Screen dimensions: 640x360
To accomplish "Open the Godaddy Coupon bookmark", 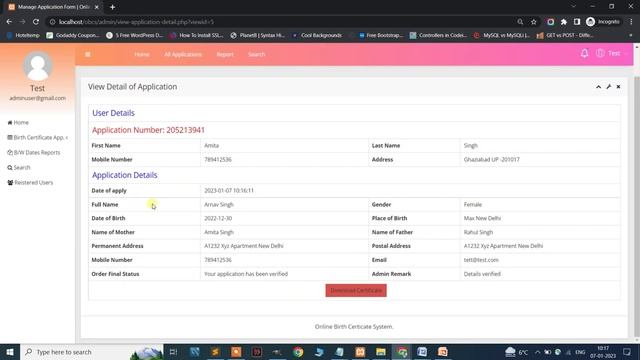I will 73,36.
